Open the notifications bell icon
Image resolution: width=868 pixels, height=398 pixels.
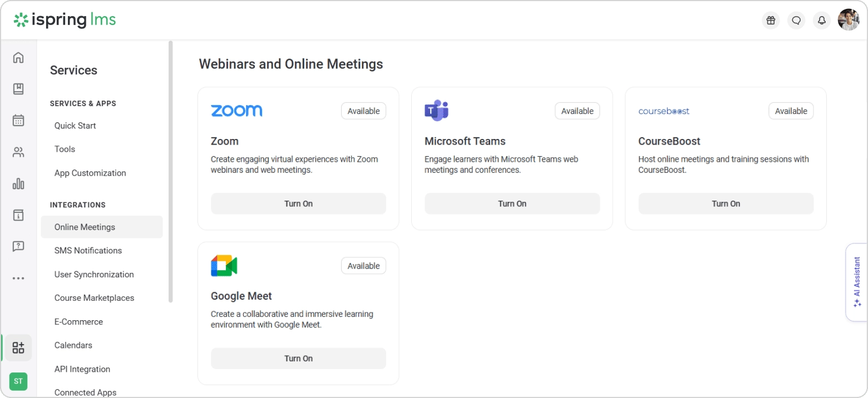tap(822, 20)
